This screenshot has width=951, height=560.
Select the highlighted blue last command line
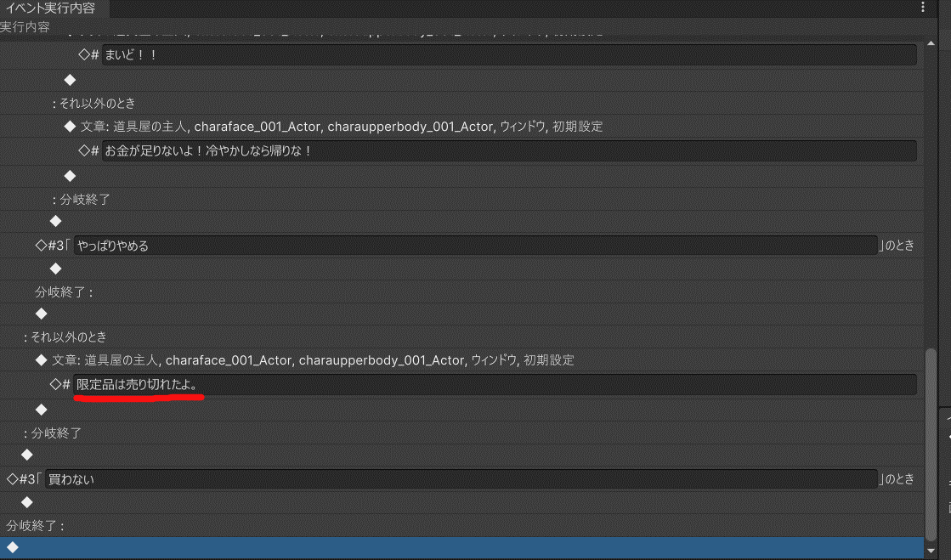tap(459, 547)
